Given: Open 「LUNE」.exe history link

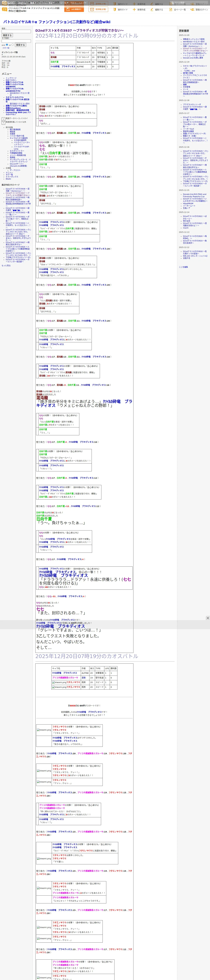Looking at the screenshot, I should (189, 71).
